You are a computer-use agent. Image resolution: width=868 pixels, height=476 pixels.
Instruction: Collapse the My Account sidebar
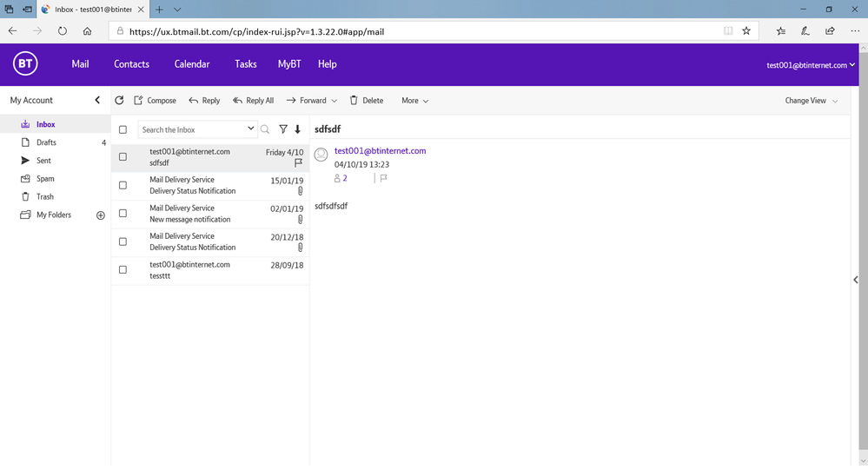pyautogui.click(x=97, y=101)
